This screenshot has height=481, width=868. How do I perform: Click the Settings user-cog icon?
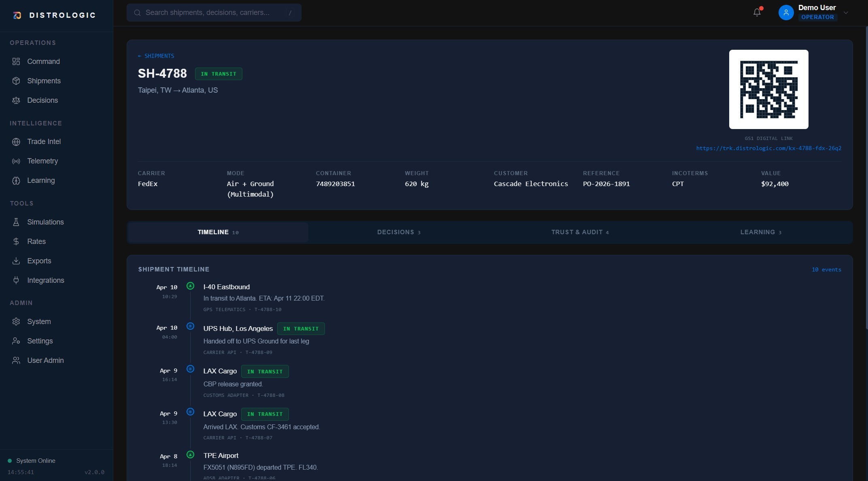(16, 341)
